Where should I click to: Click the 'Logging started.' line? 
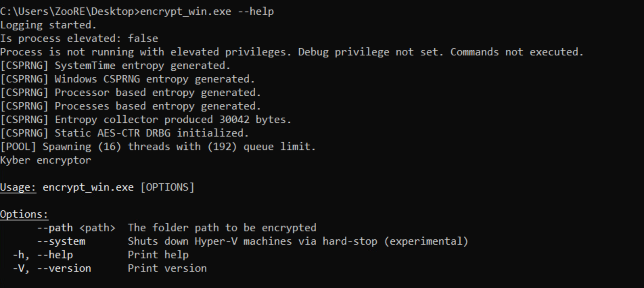48,25
